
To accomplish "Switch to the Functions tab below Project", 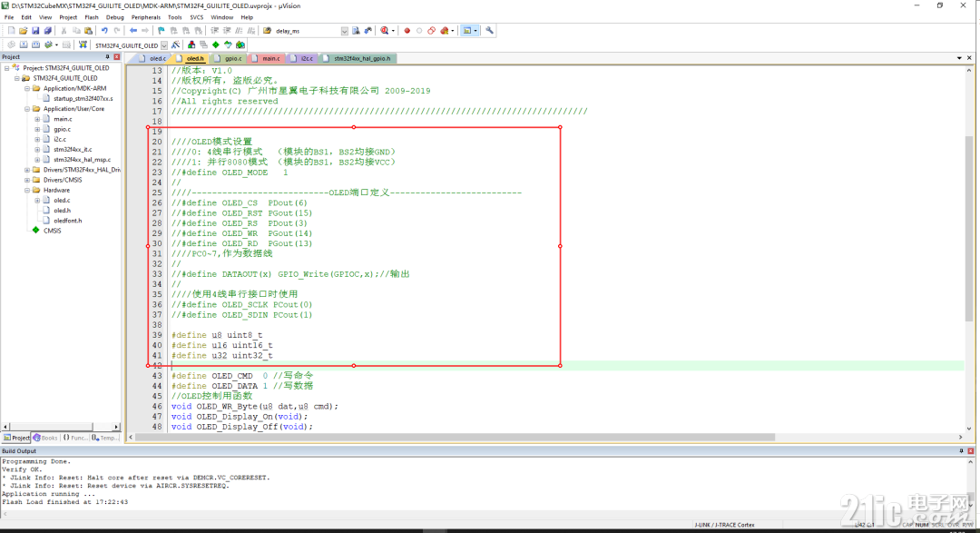I will coord(75,438).
